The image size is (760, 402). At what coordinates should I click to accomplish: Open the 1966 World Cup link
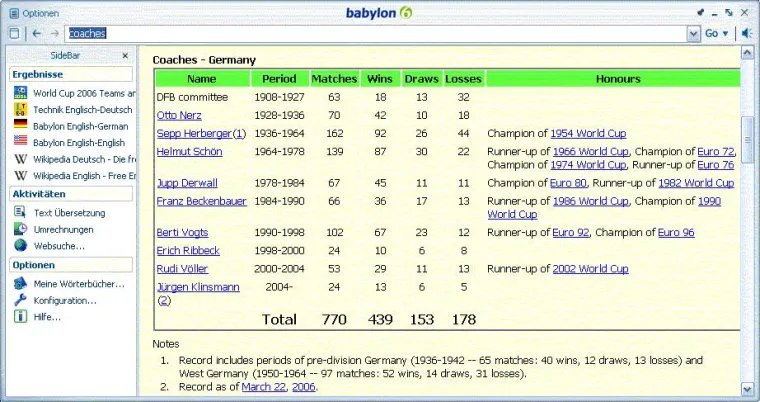tap(591, 152)
